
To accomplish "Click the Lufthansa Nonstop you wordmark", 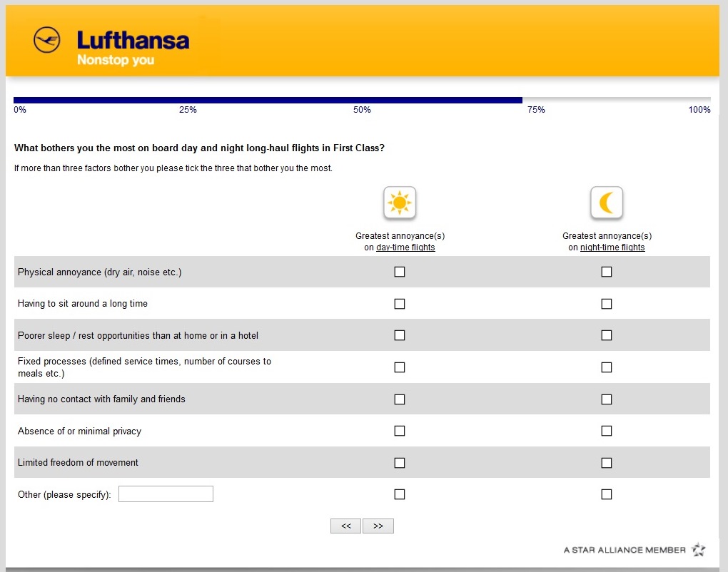I will pyautogui.click(x=133, y=48).
